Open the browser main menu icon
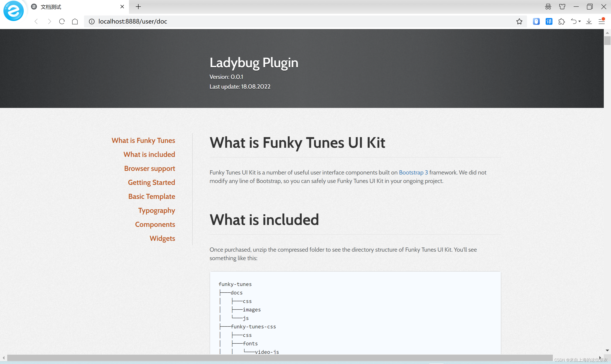 coord(601,22)
